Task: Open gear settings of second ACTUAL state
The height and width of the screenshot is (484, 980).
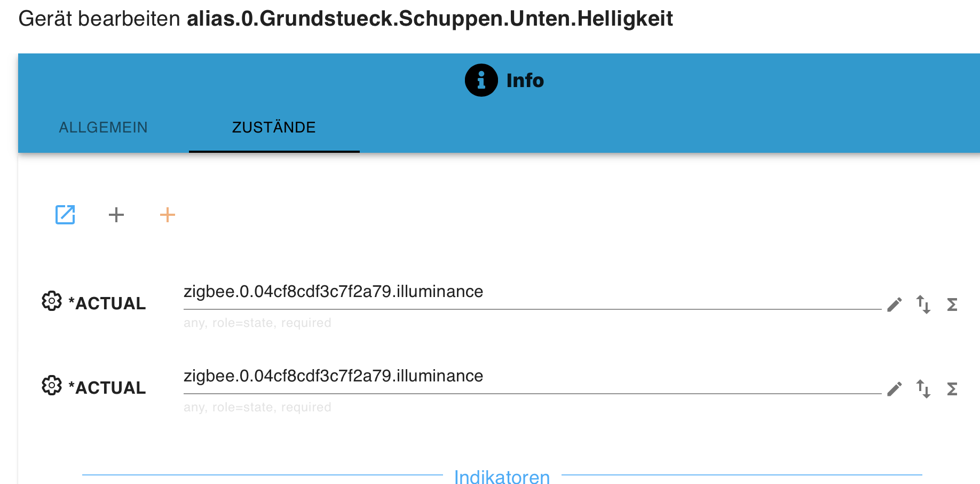Action: tap(52, 385)
